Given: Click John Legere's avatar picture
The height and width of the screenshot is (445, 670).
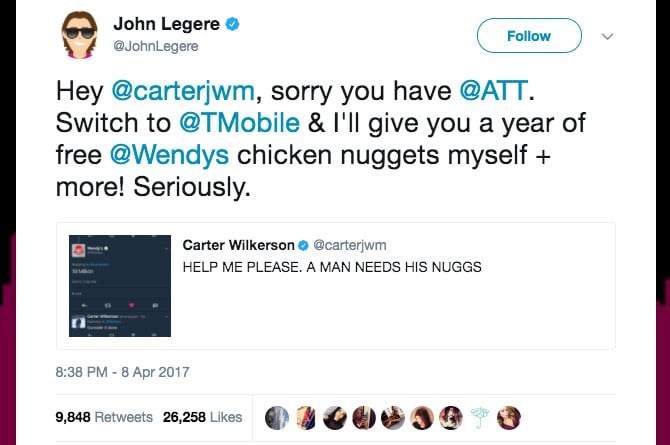Looking at the screenshot, I should tap(79, 34).
